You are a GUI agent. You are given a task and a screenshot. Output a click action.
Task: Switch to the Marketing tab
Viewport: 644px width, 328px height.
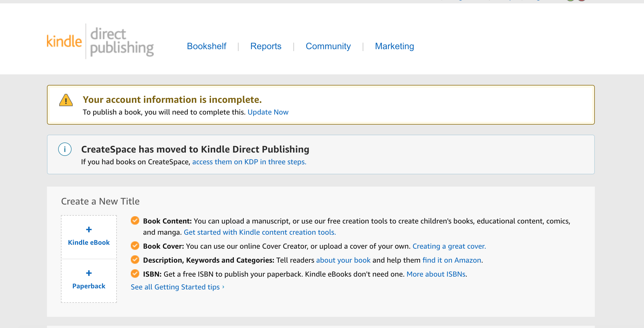394,46
